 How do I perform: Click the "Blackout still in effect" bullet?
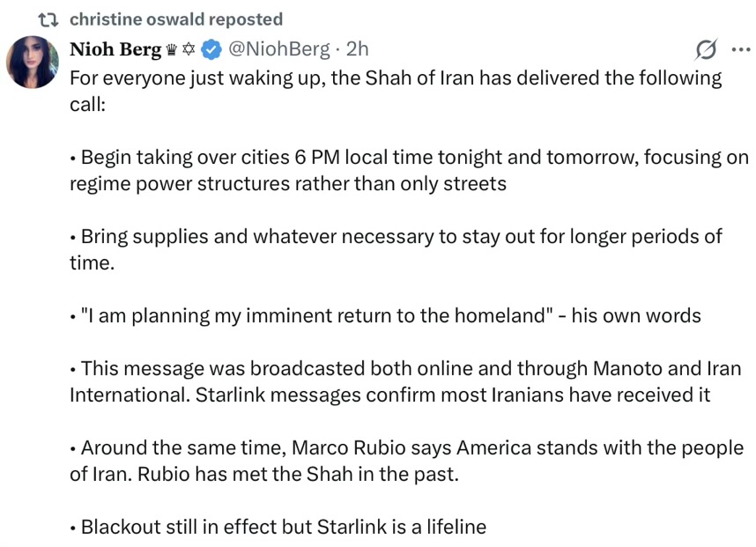[282, 527]
